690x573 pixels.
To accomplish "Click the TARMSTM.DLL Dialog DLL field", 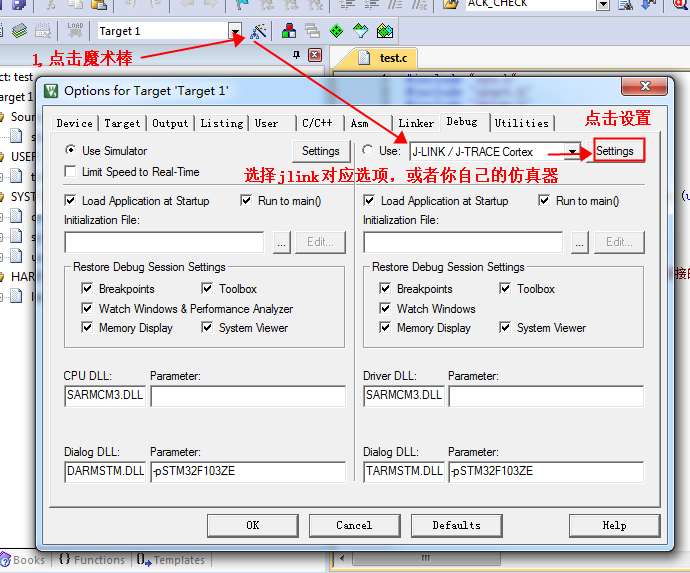I will point(404,472).
